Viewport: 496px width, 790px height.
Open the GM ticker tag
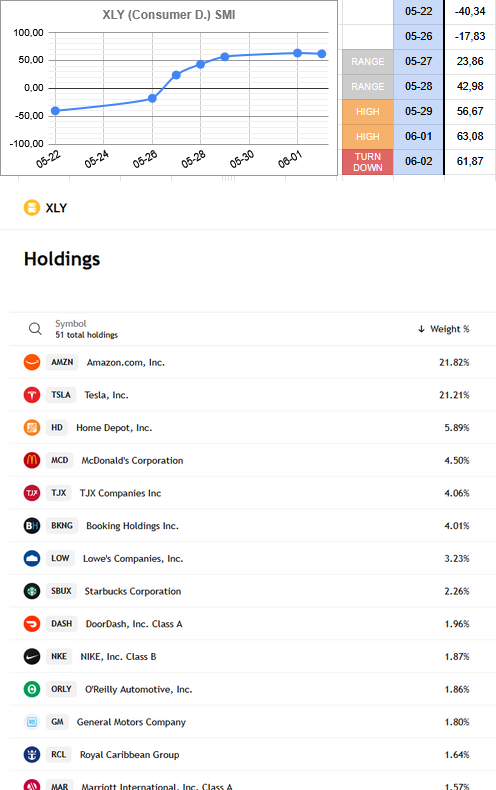[57, 721]
